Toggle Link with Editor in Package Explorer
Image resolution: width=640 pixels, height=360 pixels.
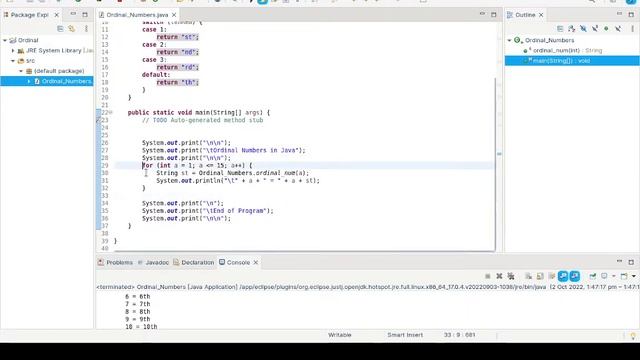(x=72, y=29)
